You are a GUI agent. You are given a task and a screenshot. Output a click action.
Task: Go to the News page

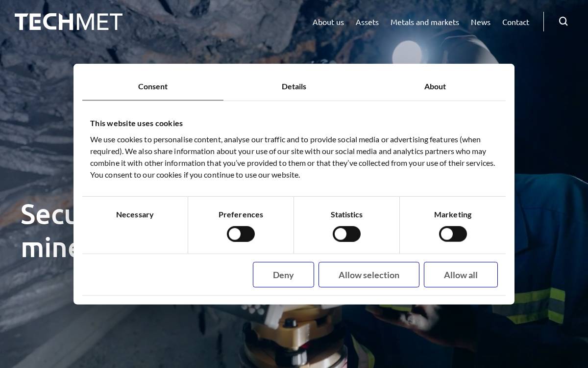tap(481, 22)
